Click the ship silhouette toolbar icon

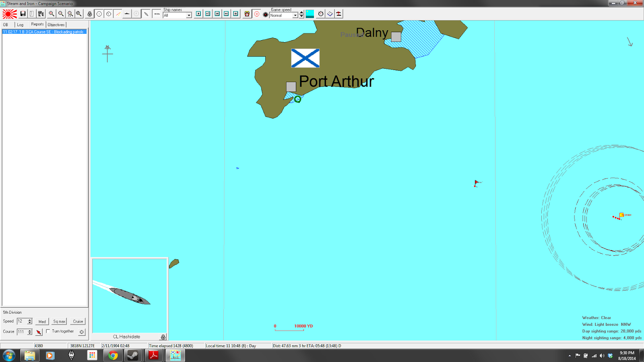127,14
